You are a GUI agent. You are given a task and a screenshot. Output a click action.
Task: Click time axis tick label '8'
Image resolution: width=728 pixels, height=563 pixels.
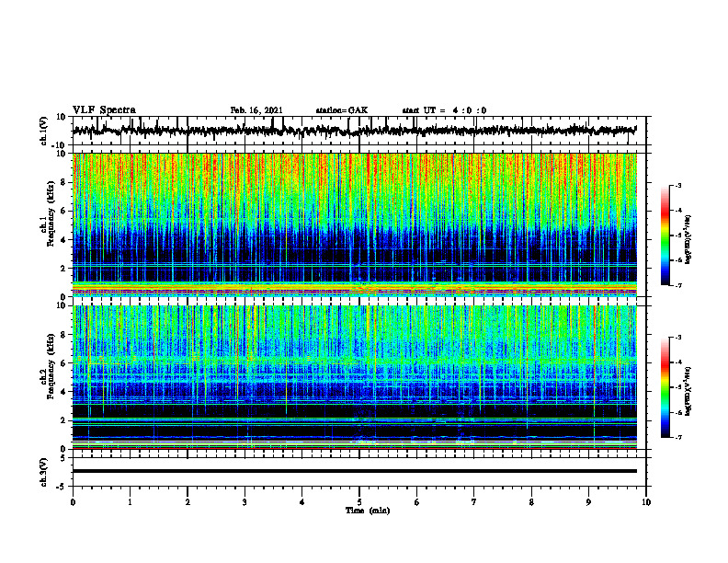pyautogui.click(x=531, y=502)
